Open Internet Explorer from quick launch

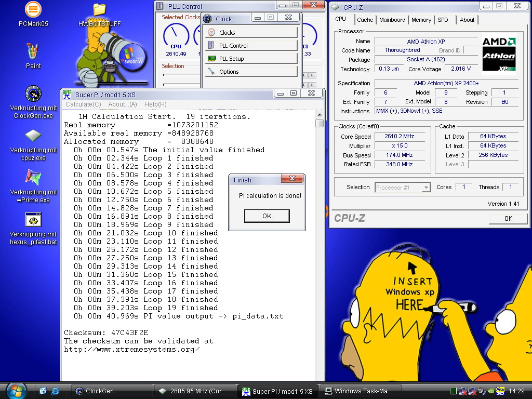pyautogui.click(x=55, y=391)
